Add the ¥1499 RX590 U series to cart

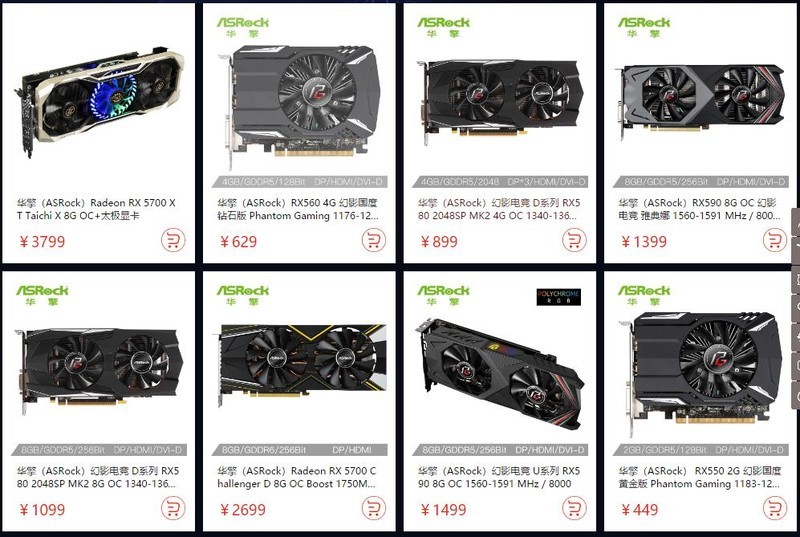(574, 508)
